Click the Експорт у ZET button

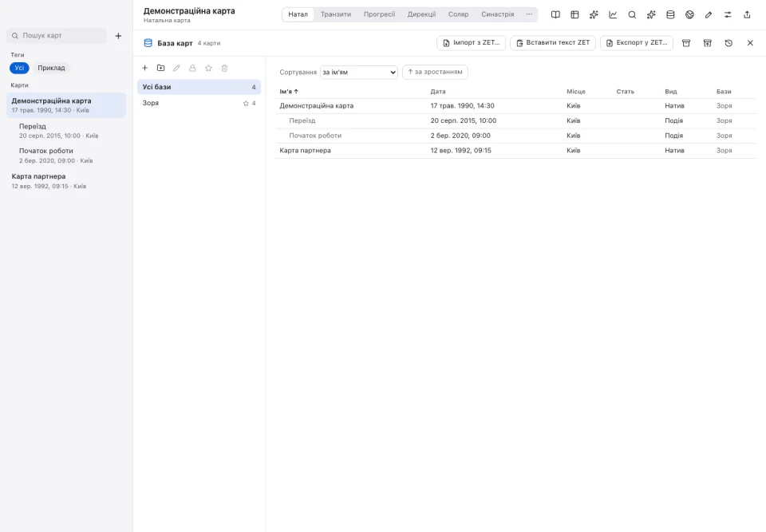coord(637,42)
